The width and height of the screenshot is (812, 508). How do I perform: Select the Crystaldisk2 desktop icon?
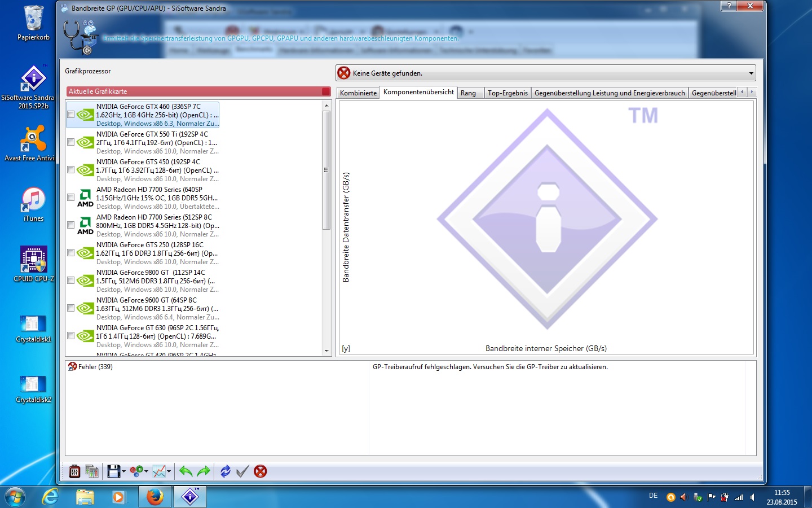33,389
